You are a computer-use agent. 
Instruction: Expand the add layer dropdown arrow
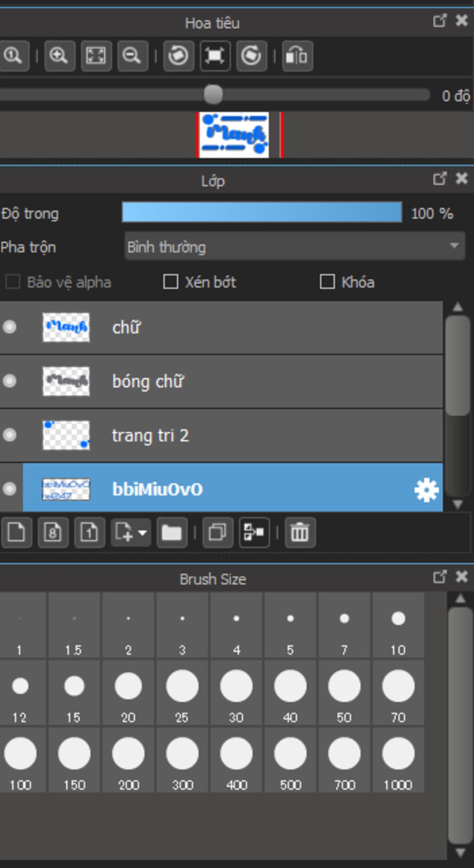[143, 533]
